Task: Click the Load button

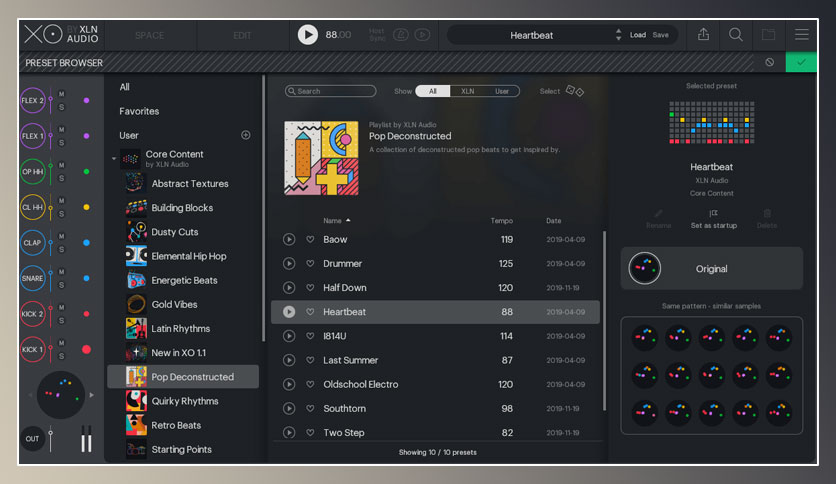Action: click(x=638, y=35)
